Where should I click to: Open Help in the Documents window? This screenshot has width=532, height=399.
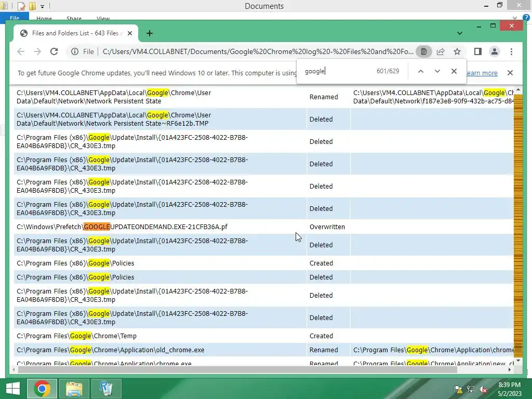point(526,18)
